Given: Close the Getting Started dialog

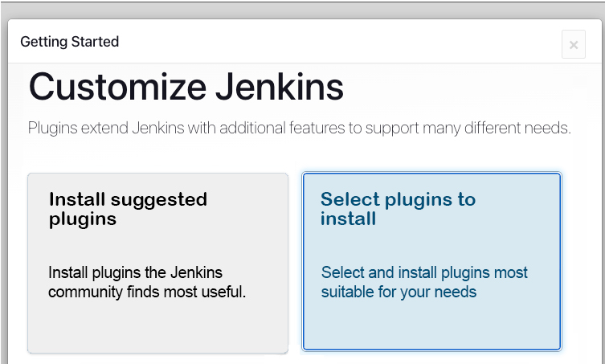Looking at the screenshot, I should [573, 45].
